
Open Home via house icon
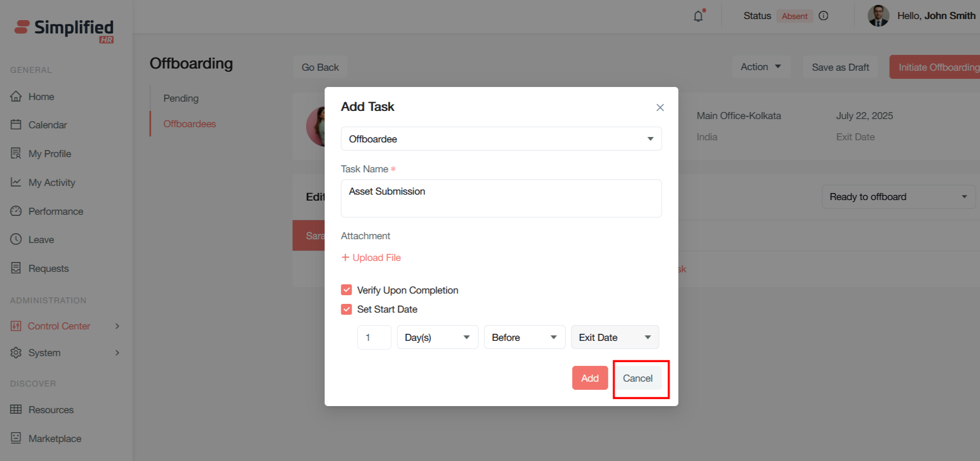pos(16,96)
